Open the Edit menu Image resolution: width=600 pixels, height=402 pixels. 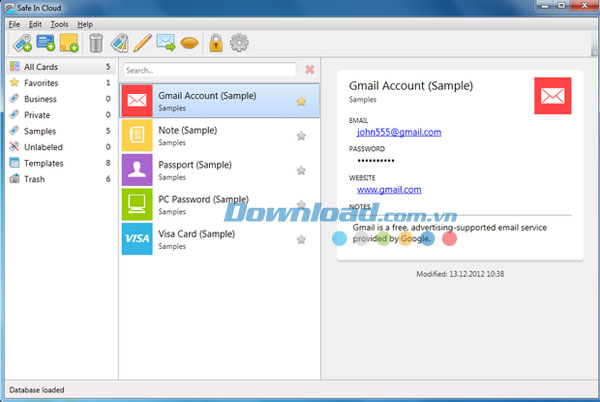point(35,24)
